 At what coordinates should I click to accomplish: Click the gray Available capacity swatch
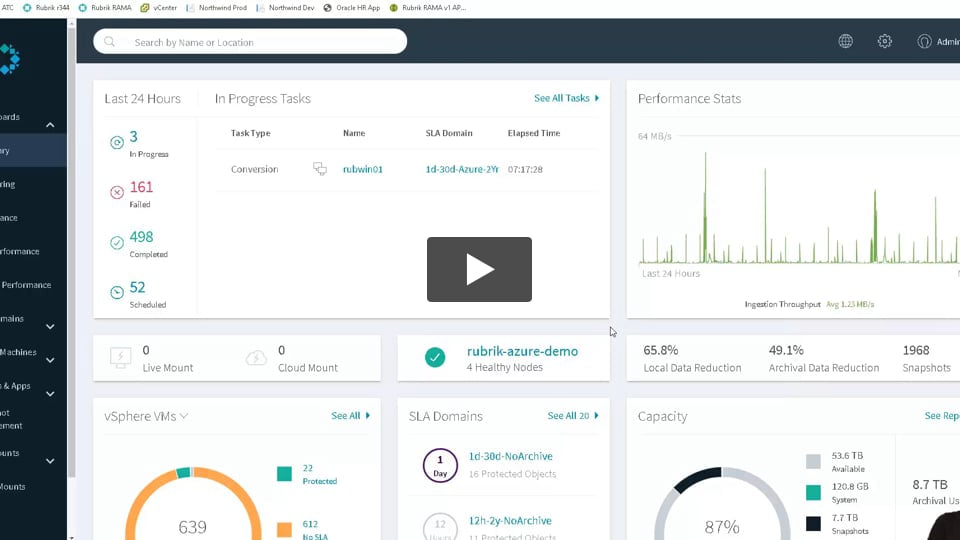coord(813,462)
